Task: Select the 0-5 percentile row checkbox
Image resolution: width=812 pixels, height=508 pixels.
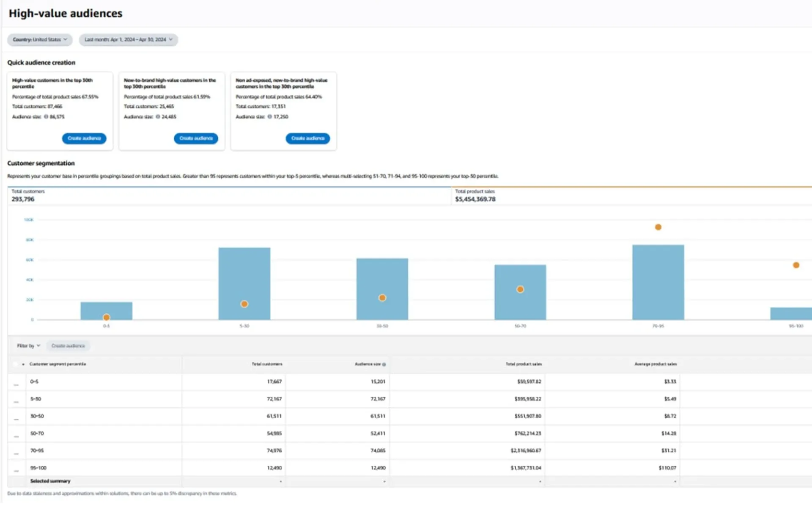Action: [16, 385]
